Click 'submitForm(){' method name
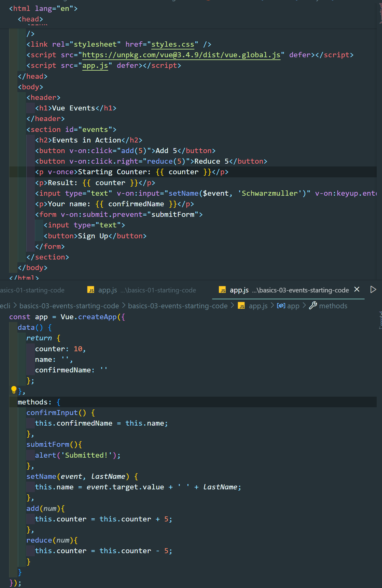Viewport: 382px width, 588px height. (x=54, y=445)
